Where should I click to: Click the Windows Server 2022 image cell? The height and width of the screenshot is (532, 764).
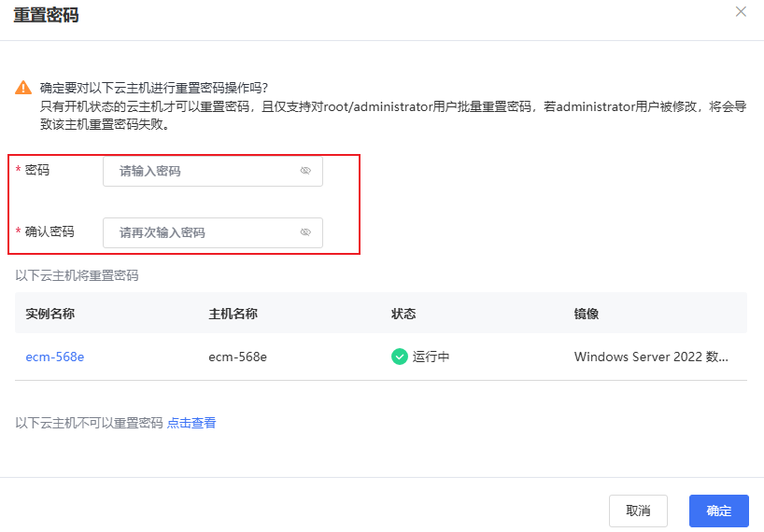pyautogui.click(x=651, y=357)
